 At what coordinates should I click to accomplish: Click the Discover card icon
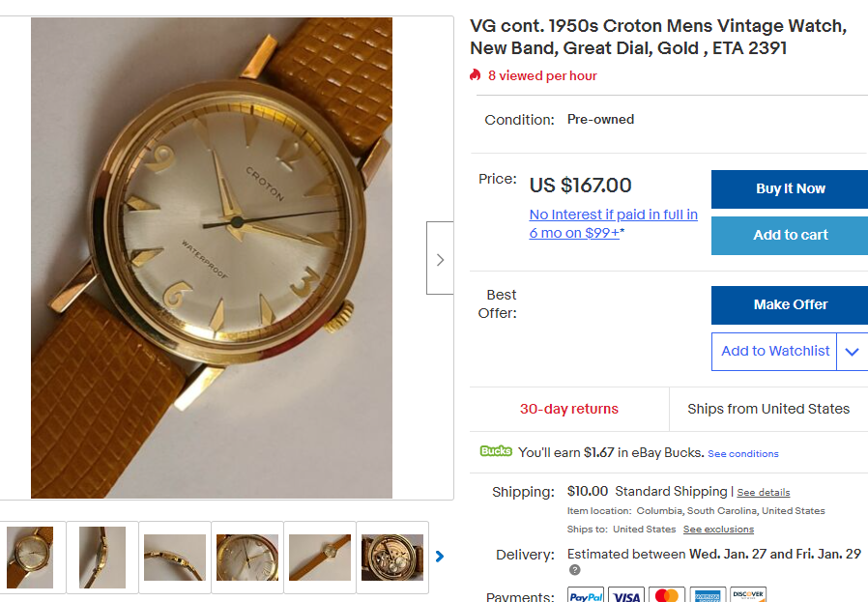pos(748,595)
